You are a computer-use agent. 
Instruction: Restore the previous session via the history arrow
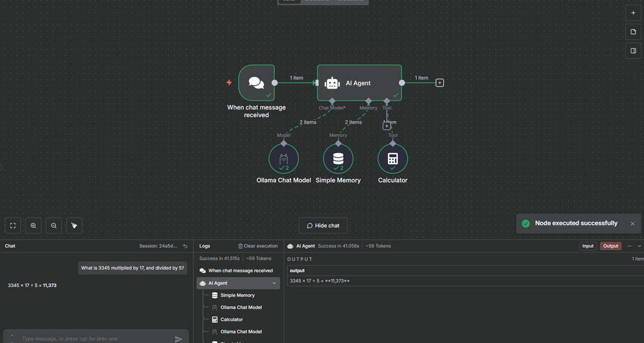pos(185,246)
